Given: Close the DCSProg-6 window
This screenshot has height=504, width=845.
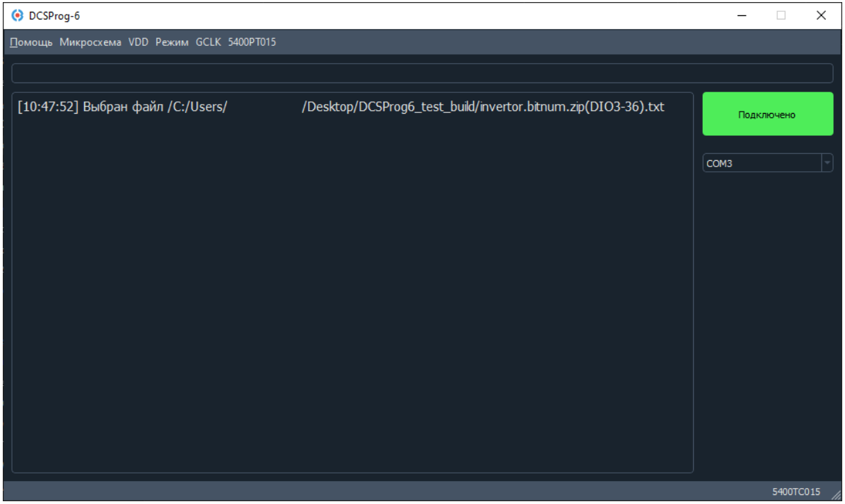Looking at the screenshot, I should tap(821, 15).
